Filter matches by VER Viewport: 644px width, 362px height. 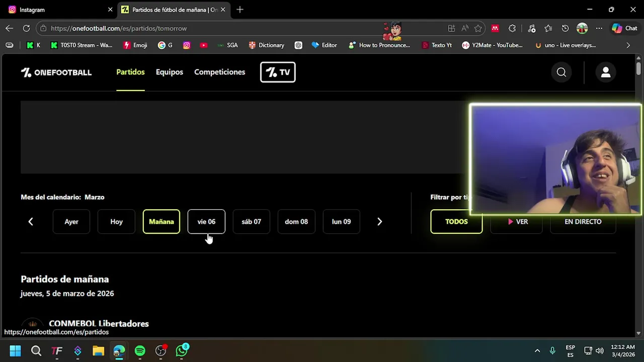tap(517, 222)
